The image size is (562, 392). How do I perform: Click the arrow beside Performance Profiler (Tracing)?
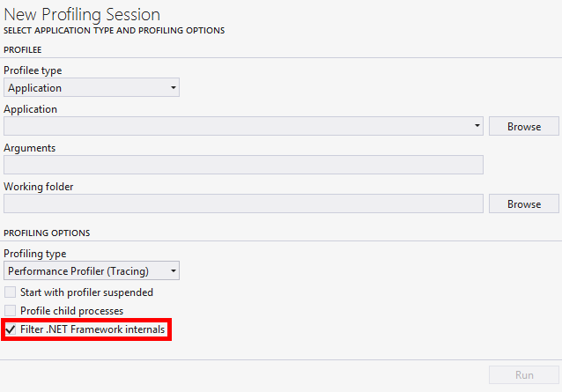(x=174, y=271)
